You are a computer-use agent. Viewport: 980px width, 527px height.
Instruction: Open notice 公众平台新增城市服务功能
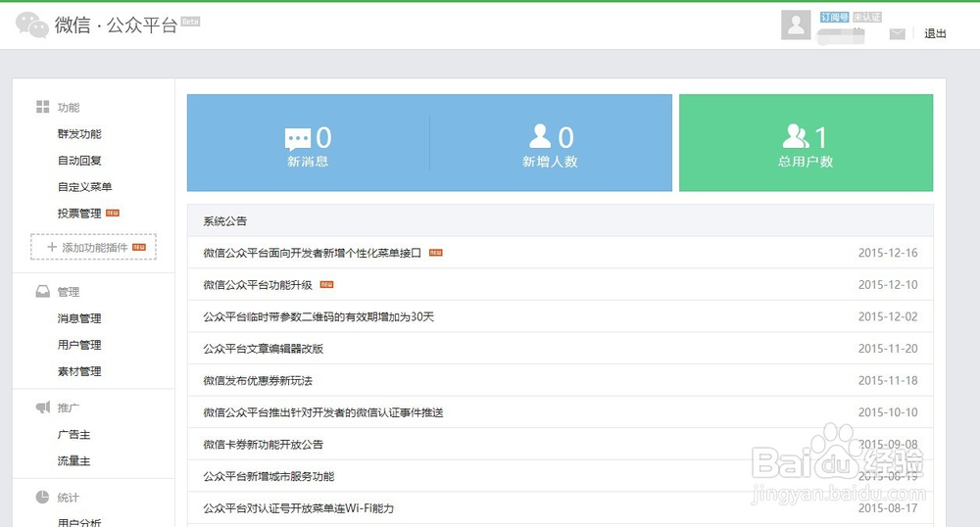point(269,476)
